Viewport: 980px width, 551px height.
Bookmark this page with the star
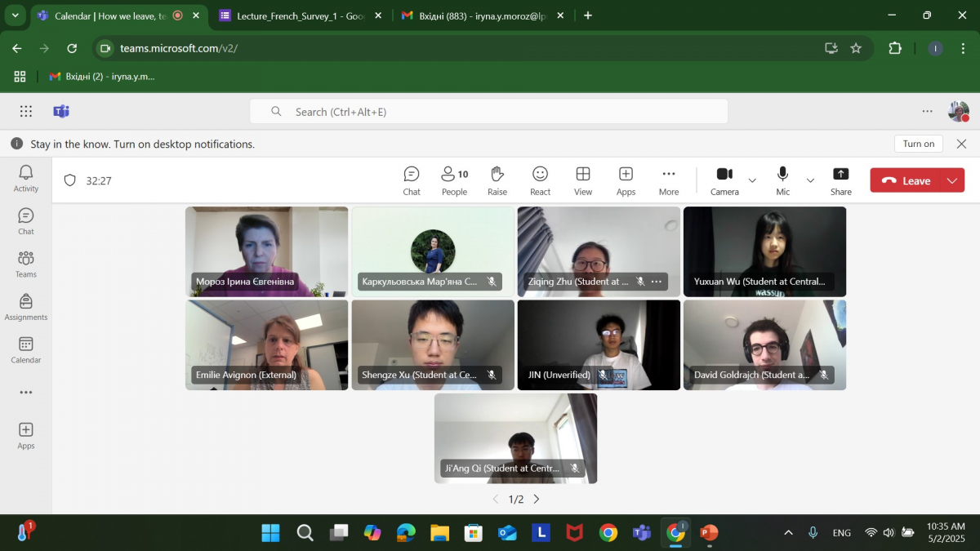[x=856, y=48]
